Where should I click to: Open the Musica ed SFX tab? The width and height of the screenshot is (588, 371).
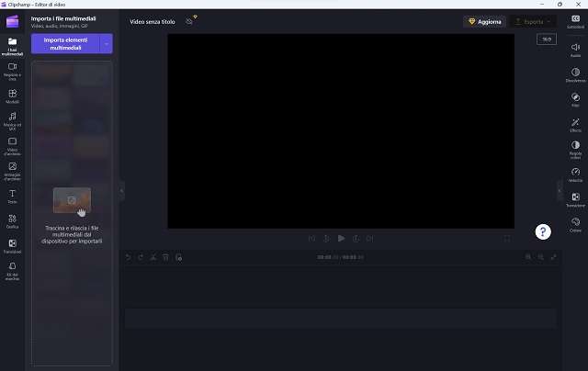(13, 120)
